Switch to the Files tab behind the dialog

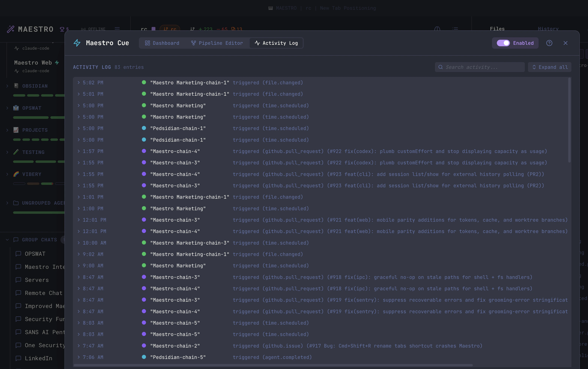click(x=497, y=29)
